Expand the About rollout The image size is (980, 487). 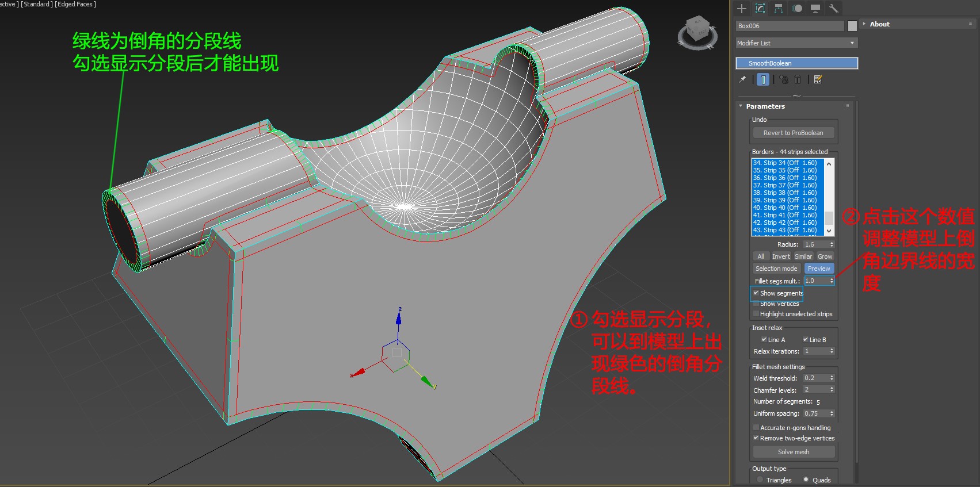click(879, 24)
